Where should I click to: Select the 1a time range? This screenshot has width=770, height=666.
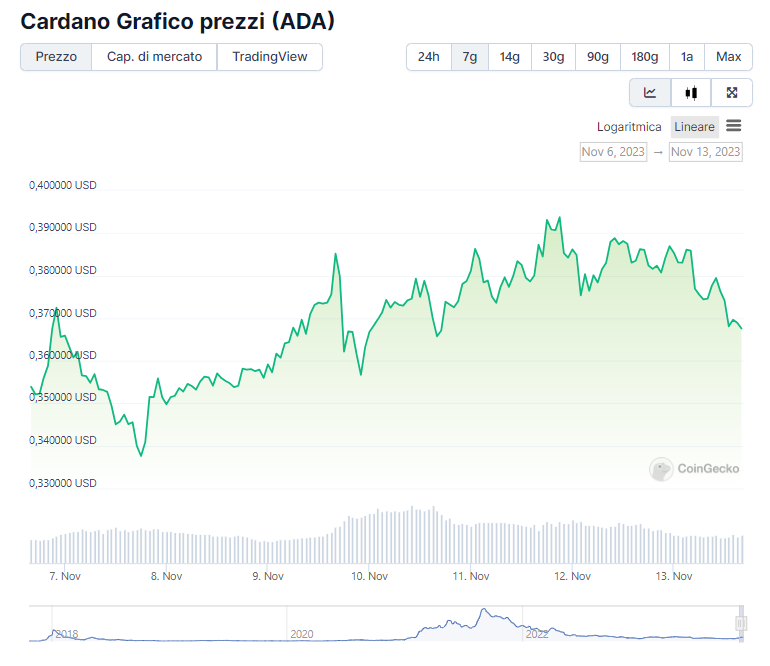click(687, 57)
